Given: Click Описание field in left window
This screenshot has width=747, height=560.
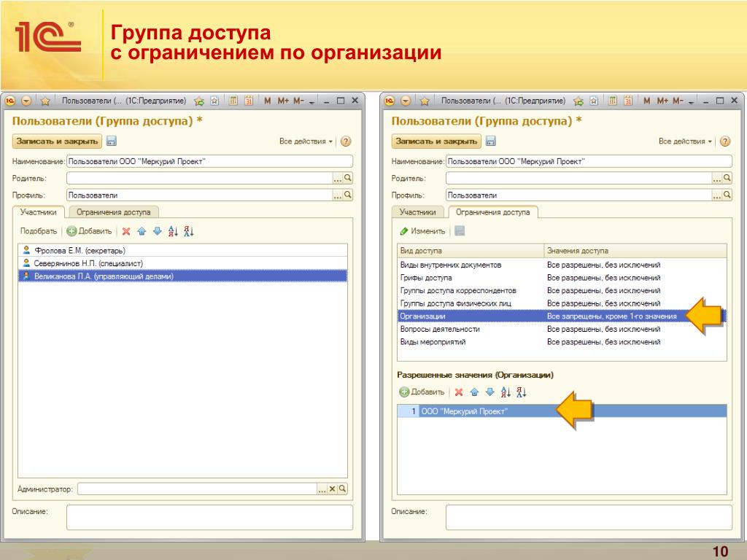Looking at the screenshot, I should click(209, 518).
